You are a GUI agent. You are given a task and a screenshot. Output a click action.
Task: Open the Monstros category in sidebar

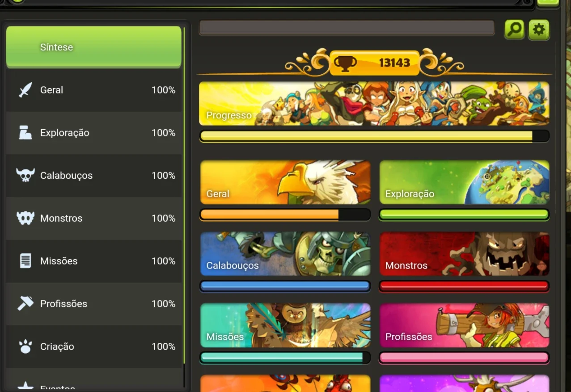[x=94, y=218]
